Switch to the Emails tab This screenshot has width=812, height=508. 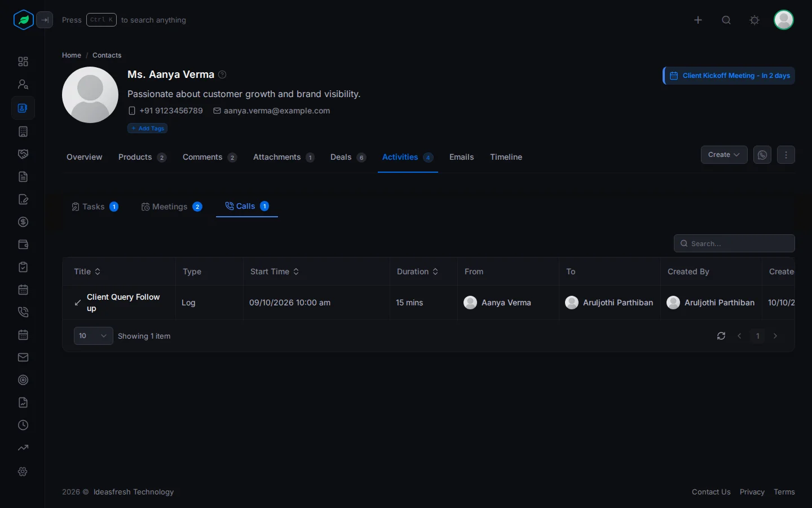461,157
